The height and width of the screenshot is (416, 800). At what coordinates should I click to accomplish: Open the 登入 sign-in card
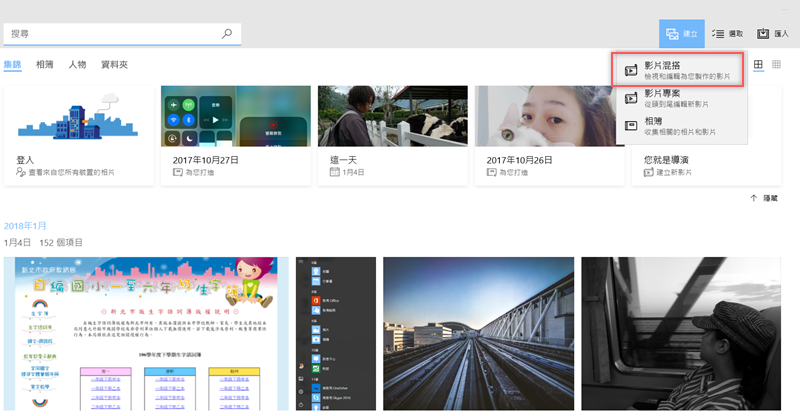[78, 134]
